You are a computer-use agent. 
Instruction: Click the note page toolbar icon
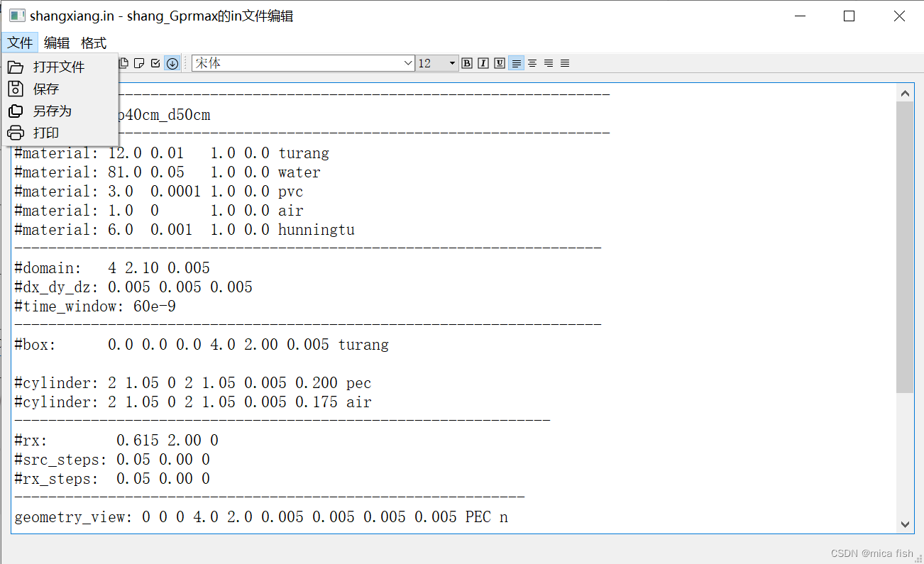[x=140, y=63]
